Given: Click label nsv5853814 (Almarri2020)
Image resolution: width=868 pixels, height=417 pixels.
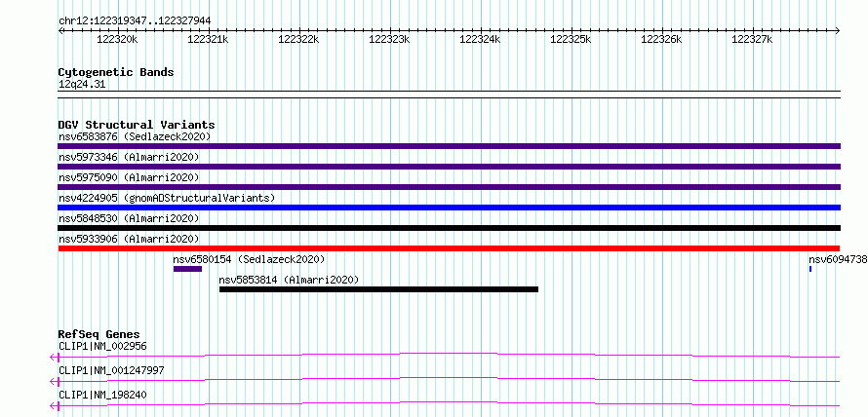Looking at the screenshot, I should [x=289, y=280].
